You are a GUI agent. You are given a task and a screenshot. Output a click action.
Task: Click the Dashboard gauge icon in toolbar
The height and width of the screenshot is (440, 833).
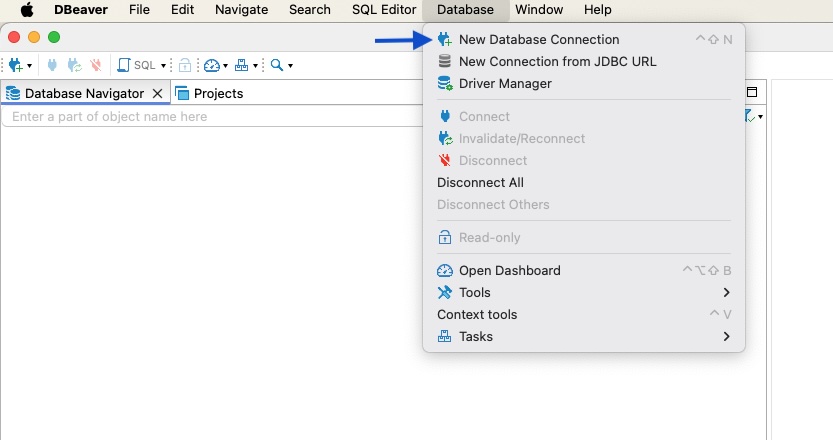(211, 65)
